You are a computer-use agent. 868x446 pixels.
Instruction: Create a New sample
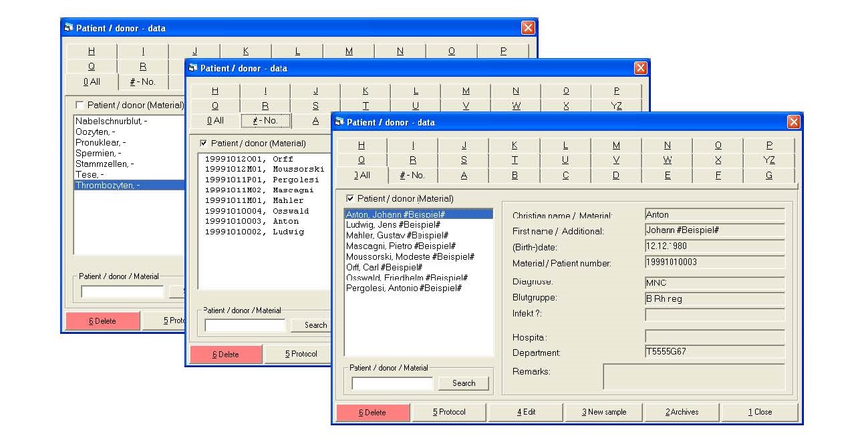pos(604,412)
